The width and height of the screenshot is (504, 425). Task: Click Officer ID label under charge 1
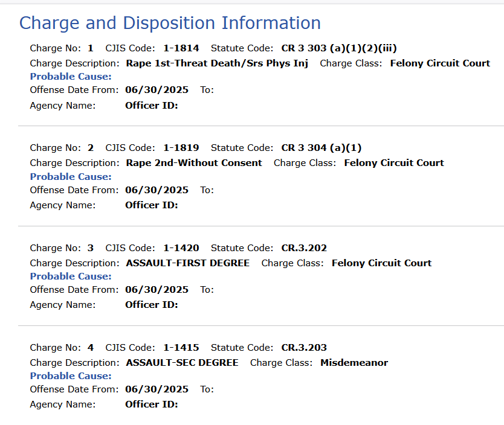pos(152,105)
